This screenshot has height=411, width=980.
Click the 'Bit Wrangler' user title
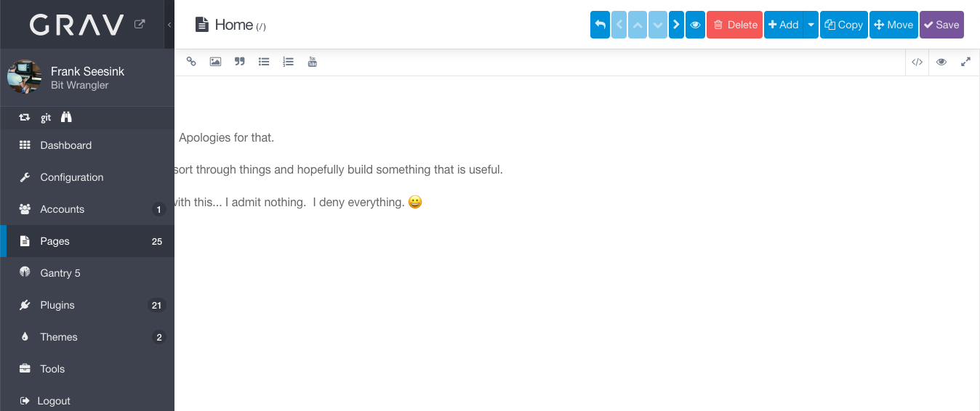pos(80,85)
